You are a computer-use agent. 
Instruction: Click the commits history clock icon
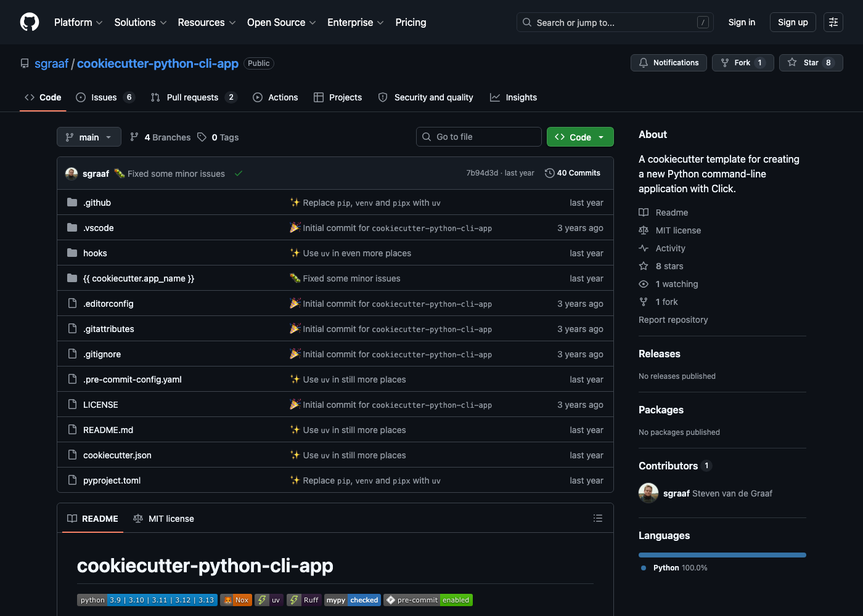point(549,173)
